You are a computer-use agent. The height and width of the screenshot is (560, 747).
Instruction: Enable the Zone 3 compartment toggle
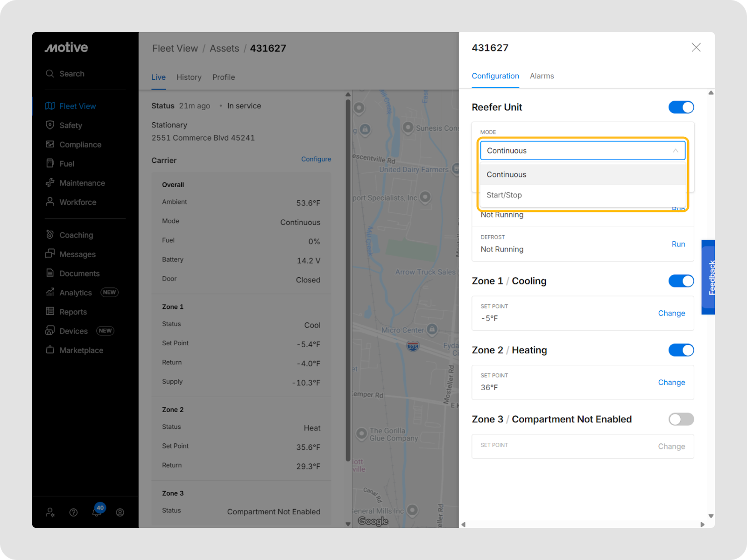coord(681,419)
